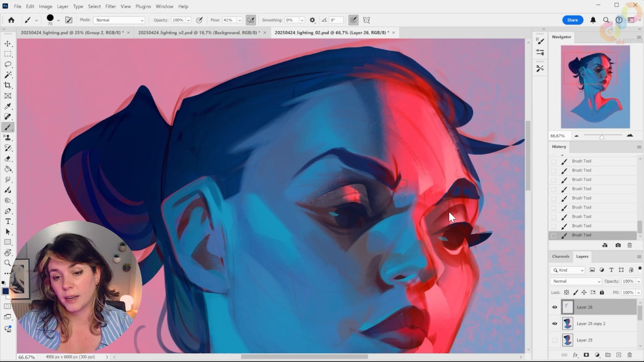This screenshot has height=362, width=644.
Task: Open layer Fill dropdown arrow
Action: [639, 292]
